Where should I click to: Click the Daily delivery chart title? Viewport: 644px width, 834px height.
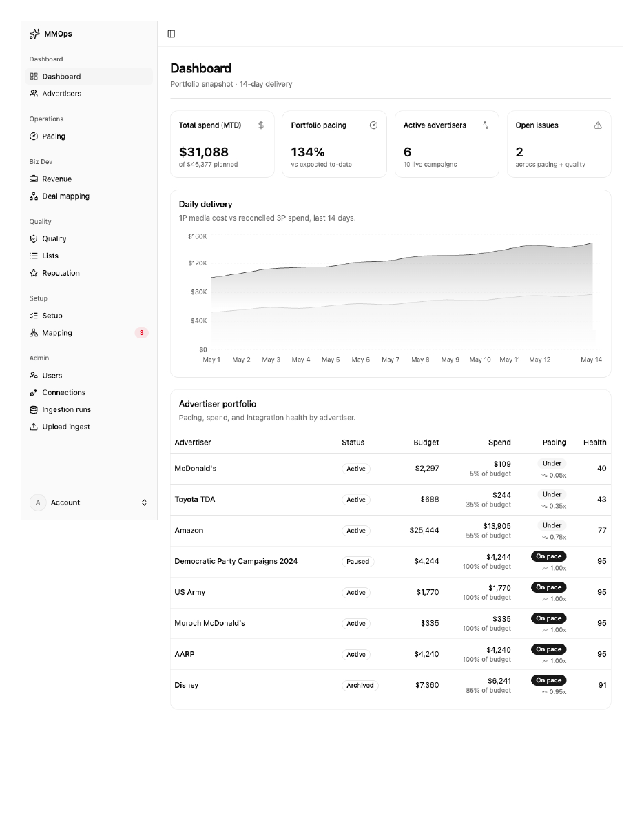[205, 205]
